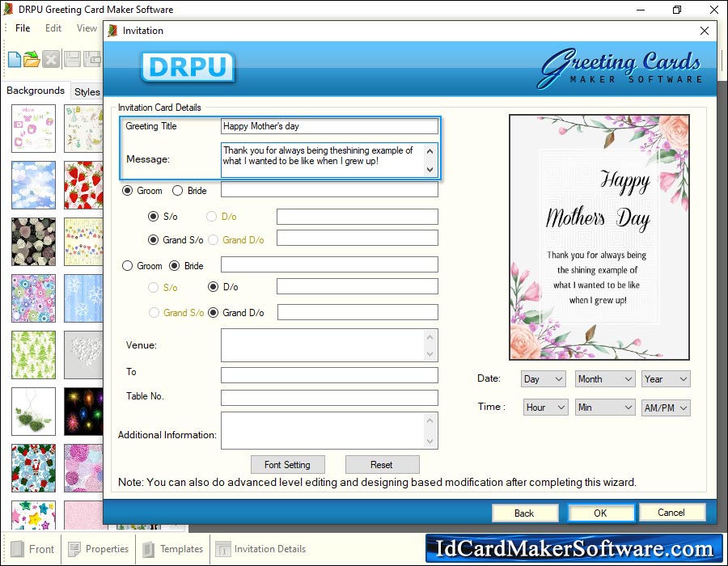The height and width of the screenshot is (566, 728).
Task: Click the Invitation Details tab icon
Action: (223, 549)
